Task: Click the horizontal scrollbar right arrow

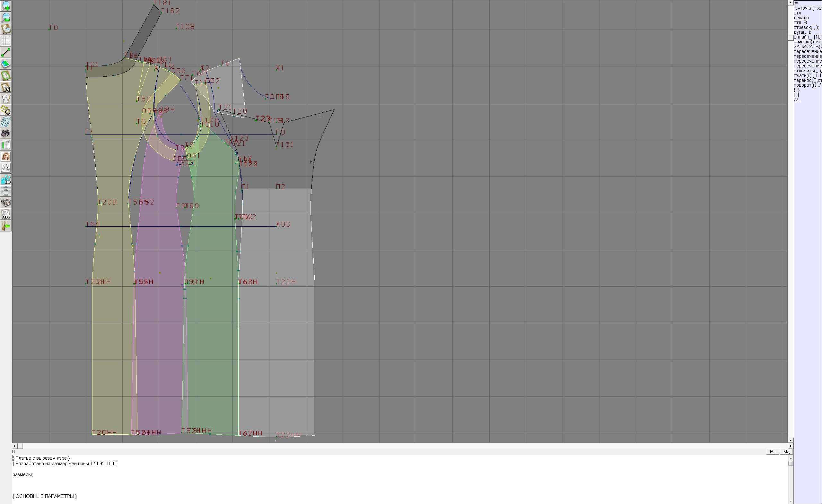Action: coord(790,446)
